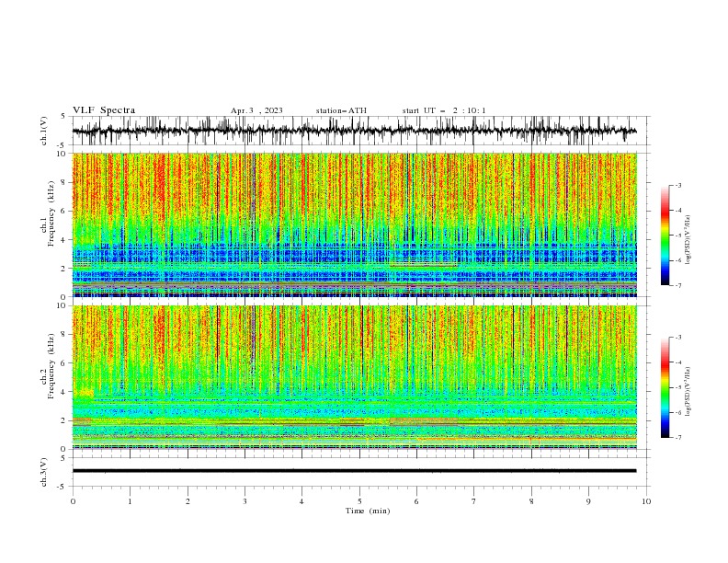Click time axis tick label "1"
The width and height of the screenshot is (728, 563).
tap(130, 501)
